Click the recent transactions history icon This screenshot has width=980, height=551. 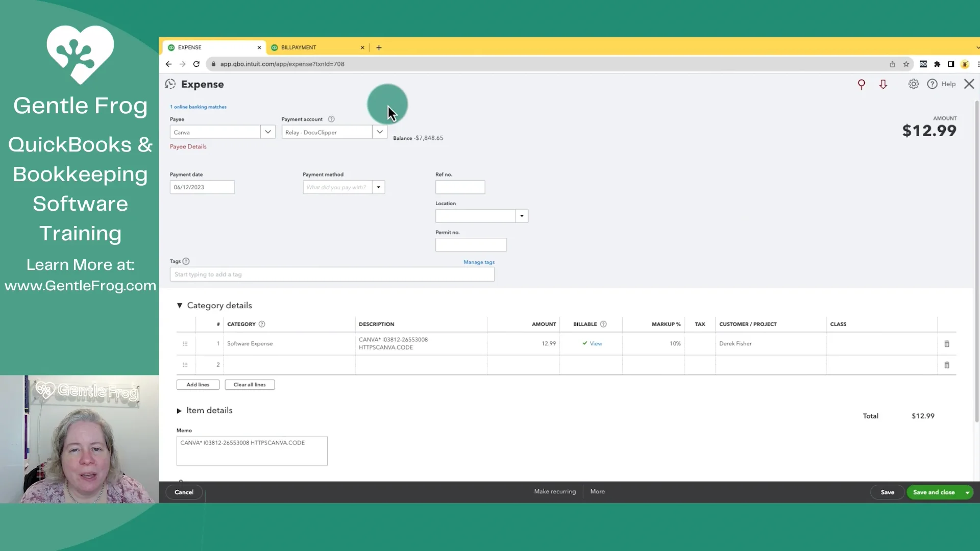pos(170,84)
